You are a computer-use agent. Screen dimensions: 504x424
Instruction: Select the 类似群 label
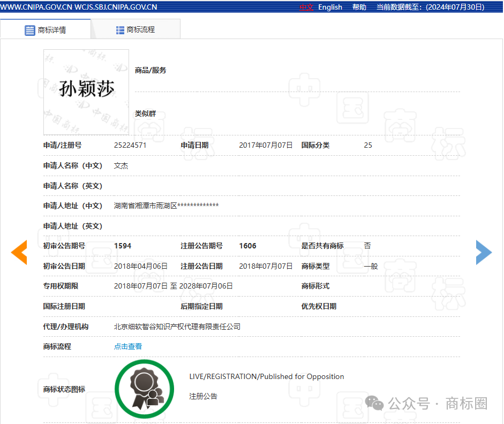pyautogui.click(x=145, y=113)
